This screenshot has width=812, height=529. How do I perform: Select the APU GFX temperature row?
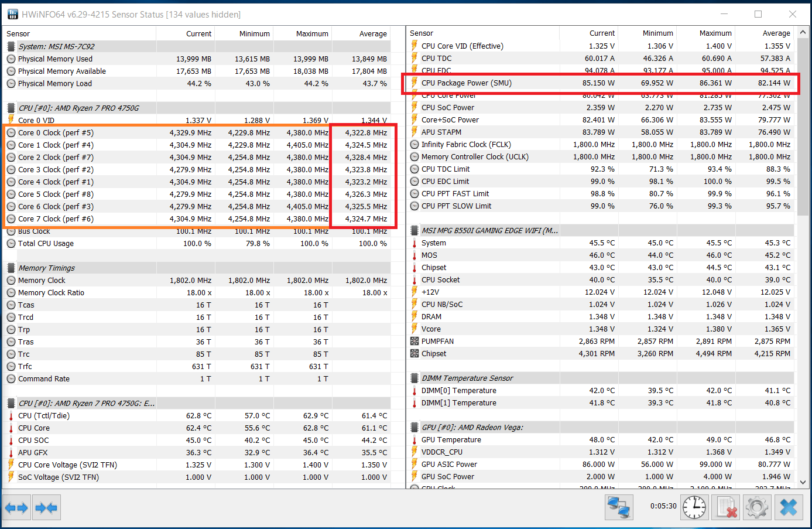point(197,452)
